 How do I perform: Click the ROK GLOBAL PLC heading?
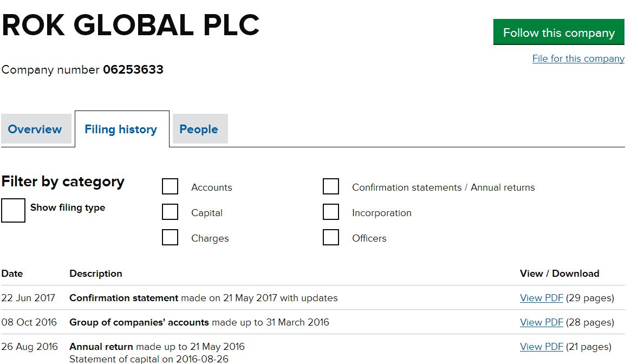pyautogui.click(x=130, y=24)
